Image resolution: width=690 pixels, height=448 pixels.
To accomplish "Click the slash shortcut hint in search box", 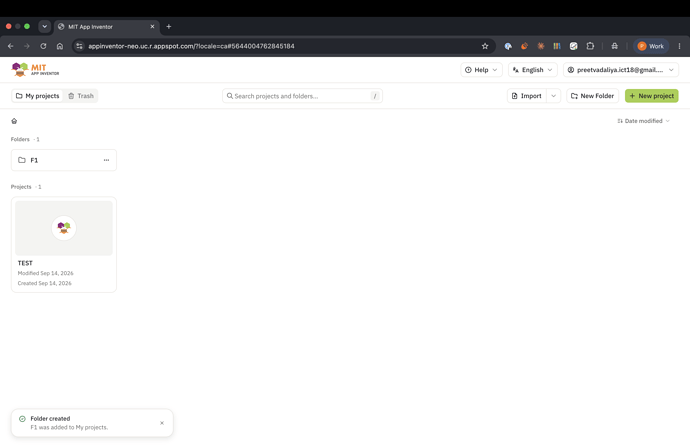I will coord(374,96).
